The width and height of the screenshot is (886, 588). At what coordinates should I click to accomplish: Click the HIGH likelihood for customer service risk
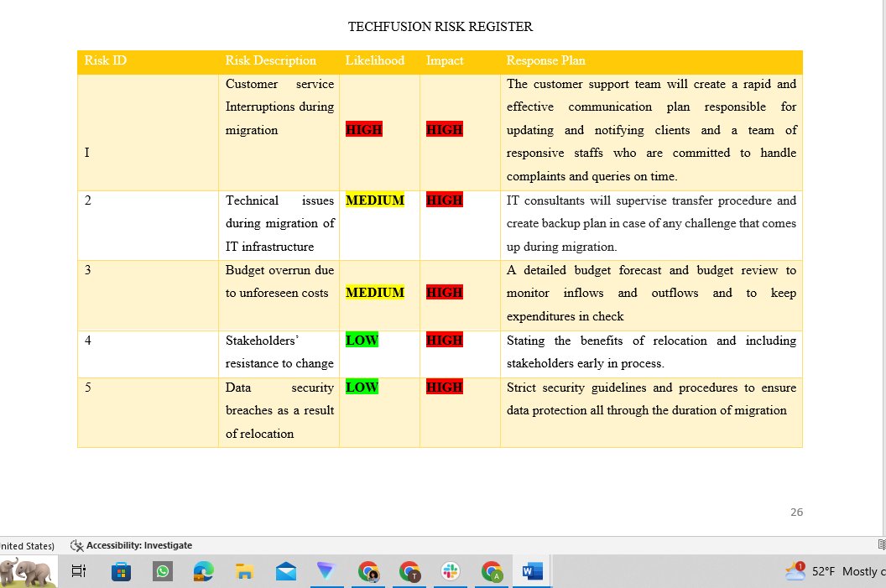click(x=364, y=129)
